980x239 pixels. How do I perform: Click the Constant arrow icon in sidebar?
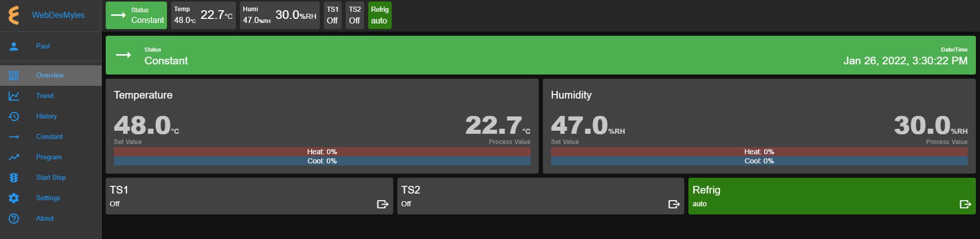pos(14,137)
